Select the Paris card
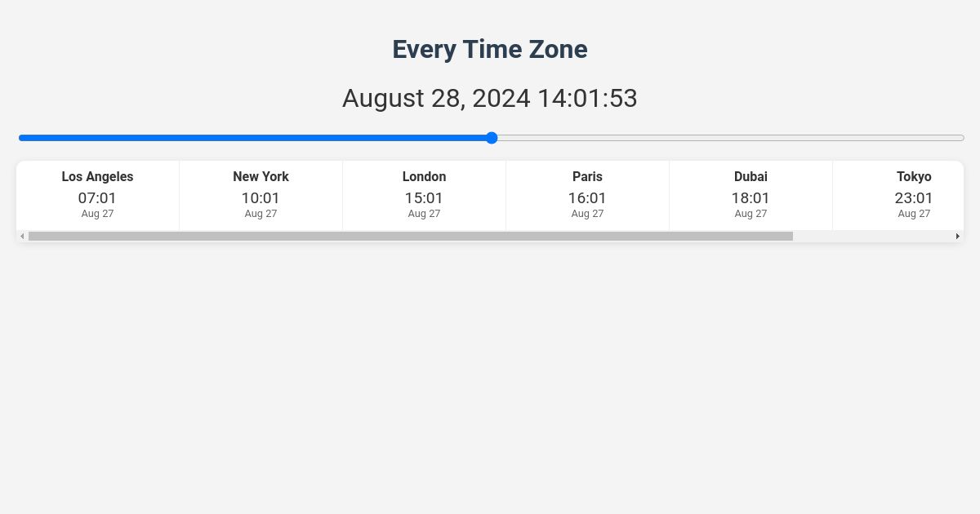 click(587, 195)
